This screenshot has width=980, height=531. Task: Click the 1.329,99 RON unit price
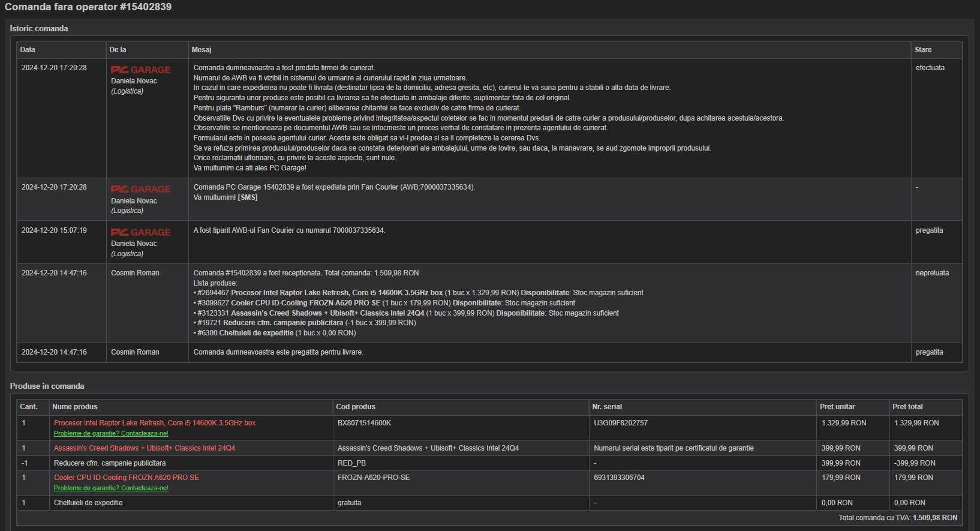pyautogui.click(x=844, y=423)
